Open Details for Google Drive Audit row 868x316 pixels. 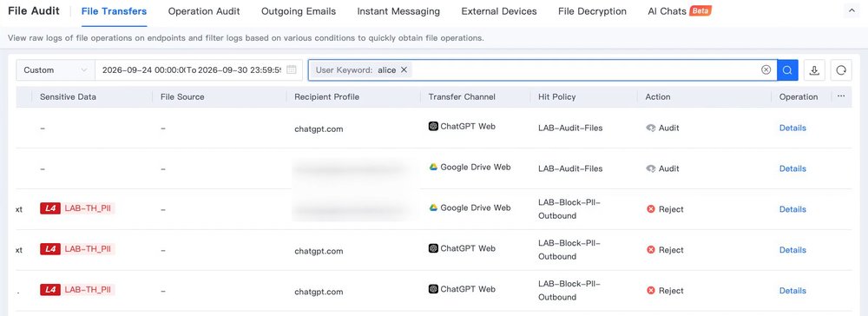point(792,168)
